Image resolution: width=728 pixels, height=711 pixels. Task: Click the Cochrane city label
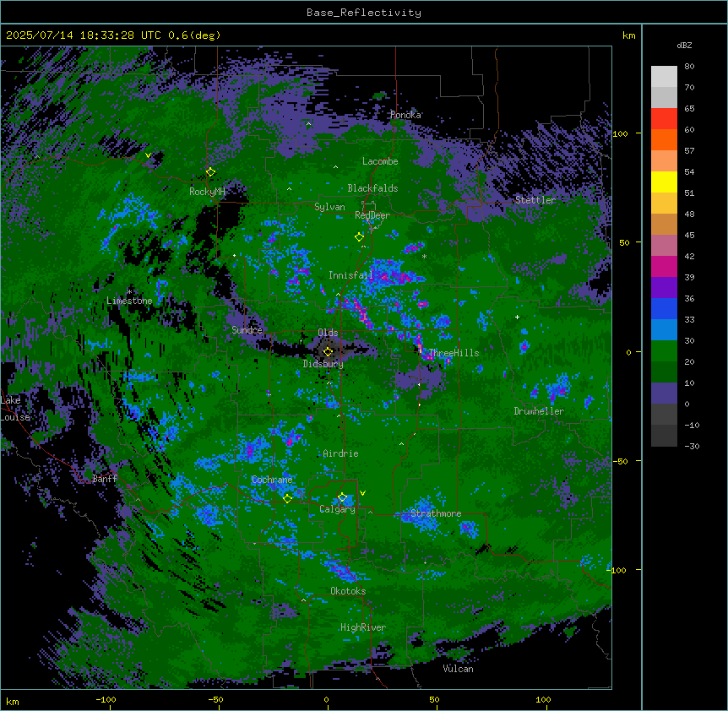272,480
